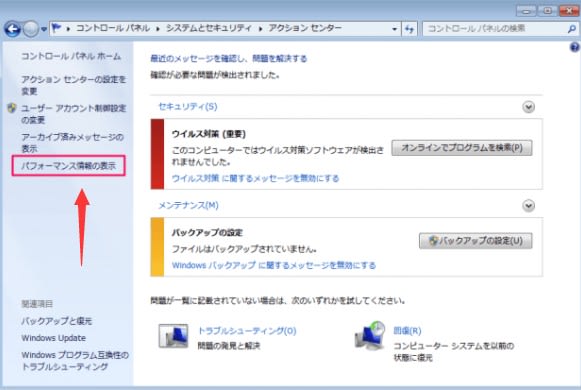Expand the breadcrumb arrow before コントロール パネル
Screen dimensions: 581x390
pos(69,29)
